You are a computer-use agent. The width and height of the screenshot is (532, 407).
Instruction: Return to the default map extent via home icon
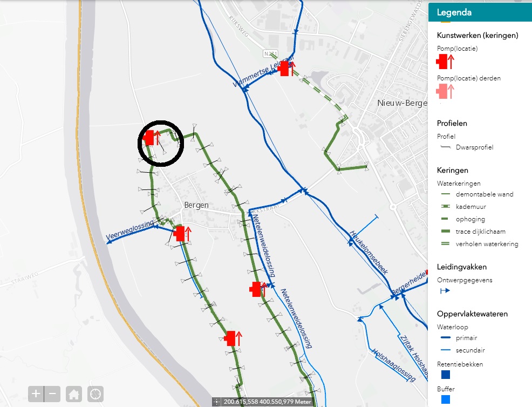tap(74, 394)
